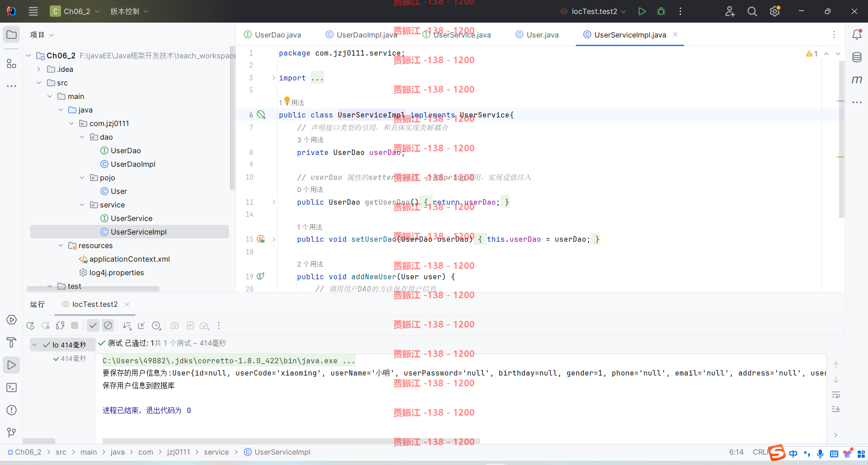Rerun failed tests in the Run panel

[46, 325]
